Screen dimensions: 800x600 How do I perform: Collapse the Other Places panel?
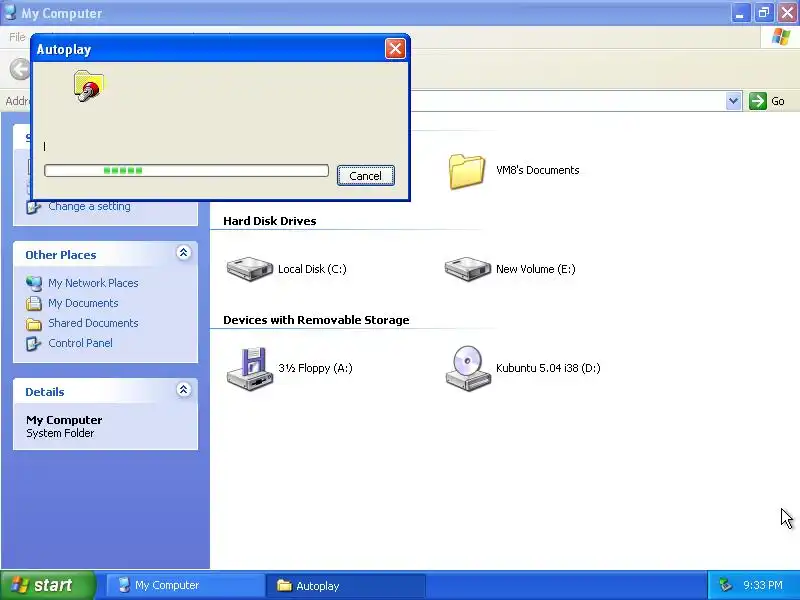point(183,253)
